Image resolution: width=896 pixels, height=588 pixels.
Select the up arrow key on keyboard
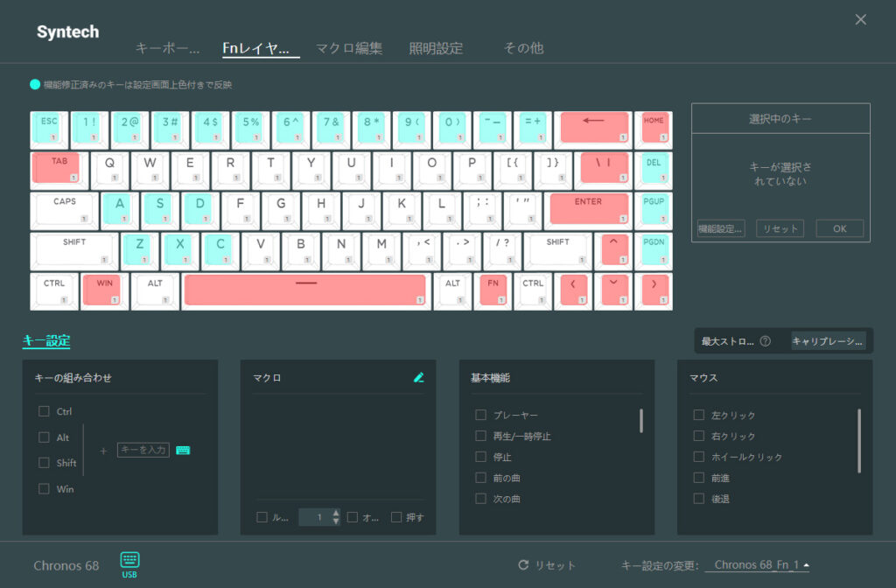[x=614, y=251]
